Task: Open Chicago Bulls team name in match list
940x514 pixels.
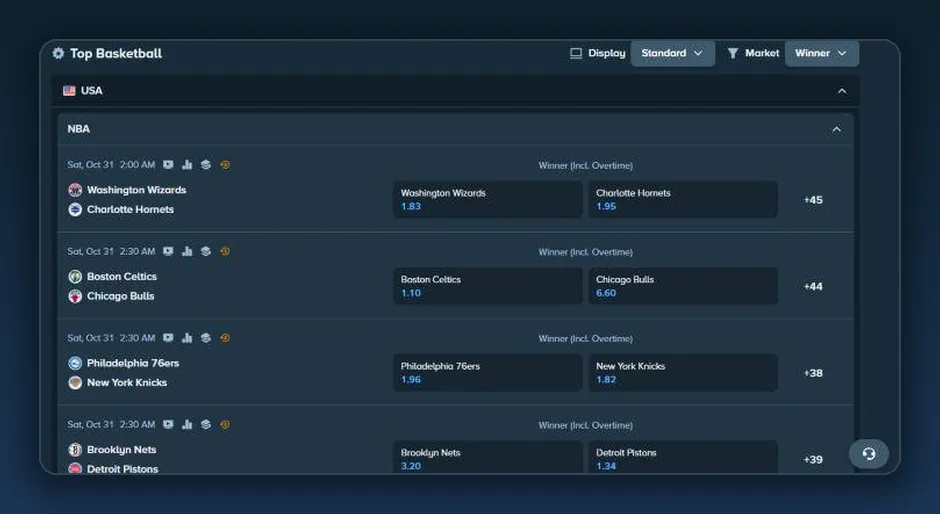Action: (x=120, y=296)
